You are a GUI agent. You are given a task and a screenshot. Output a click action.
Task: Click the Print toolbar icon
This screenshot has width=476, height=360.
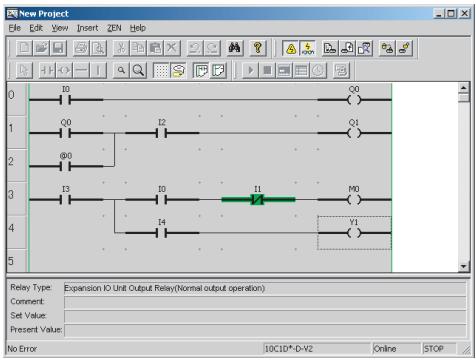81,48
